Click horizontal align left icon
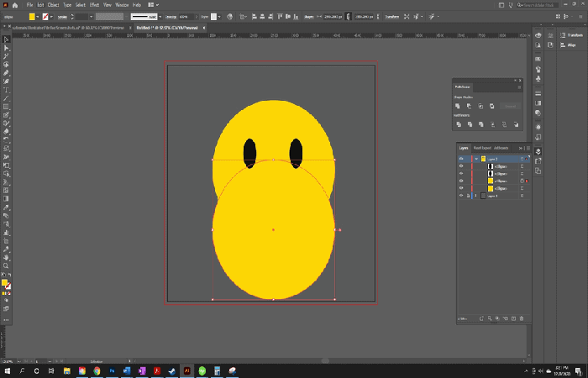588x378 pixels. [255, 17]
